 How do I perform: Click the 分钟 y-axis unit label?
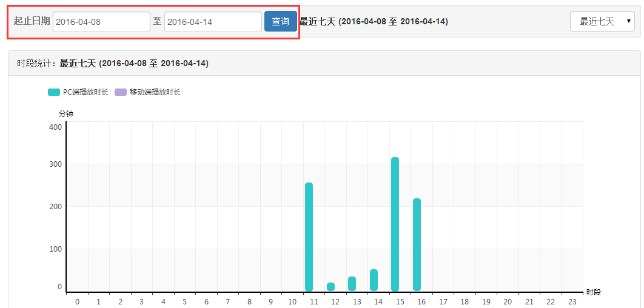point(65,113)
